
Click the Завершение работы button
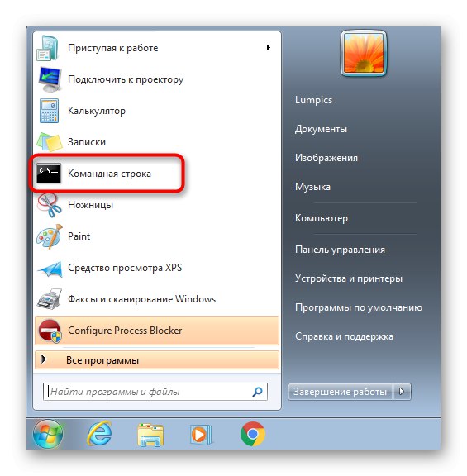340,392
